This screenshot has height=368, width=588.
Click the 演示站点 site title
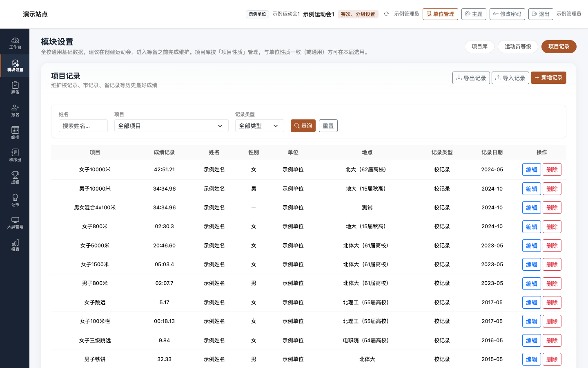pos(35,14)
